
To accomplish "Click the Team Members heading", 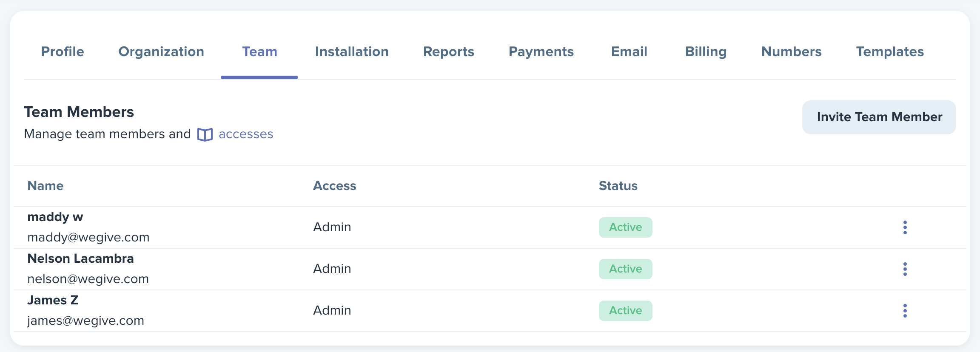I will pyautogui.click(x=79, y=112).
